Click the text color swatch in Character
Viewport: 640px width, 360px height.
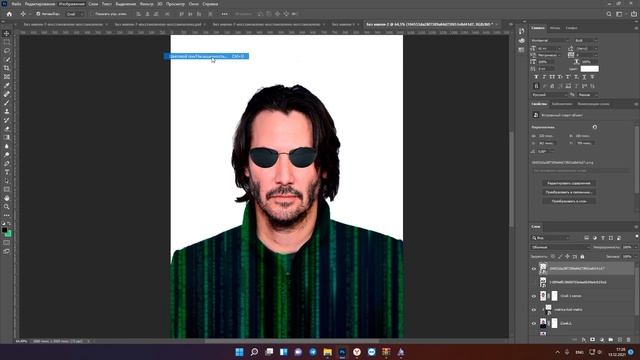click(589, 69)
